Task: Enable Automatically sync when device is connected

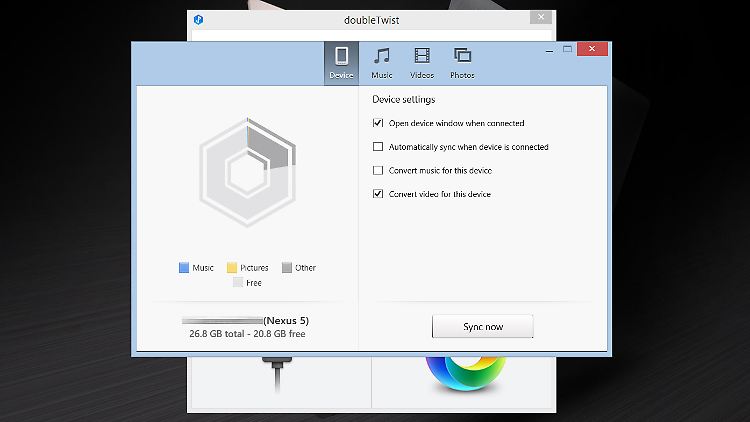Action: click(x=378, y=146)
